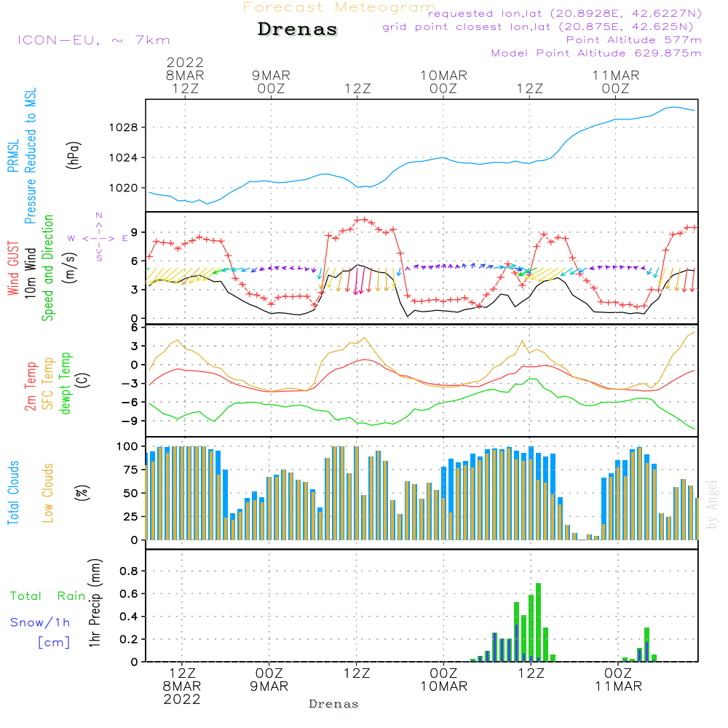The height and width of the screenshot is (728, 728).
Task: Click the 'by Angel' watermark credit
Action: 712,505
